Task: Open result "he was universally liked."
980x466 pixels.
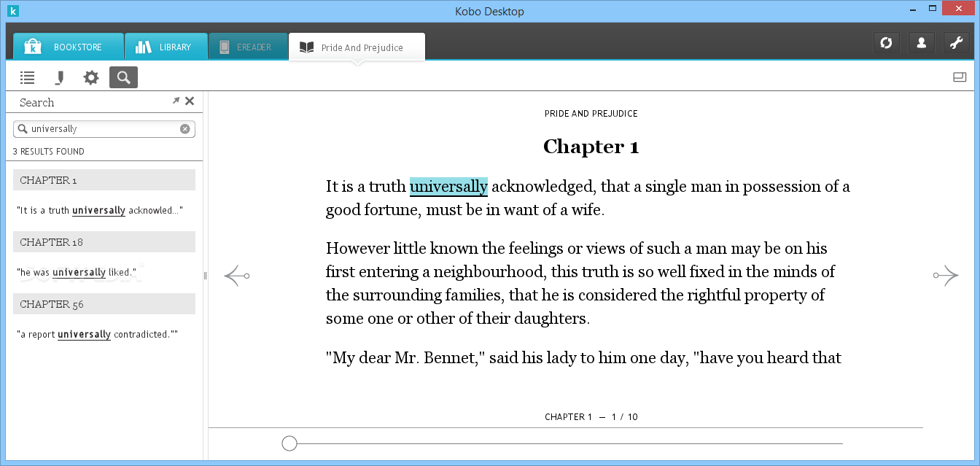Action: pyautogui.click(x=77, y=273)
